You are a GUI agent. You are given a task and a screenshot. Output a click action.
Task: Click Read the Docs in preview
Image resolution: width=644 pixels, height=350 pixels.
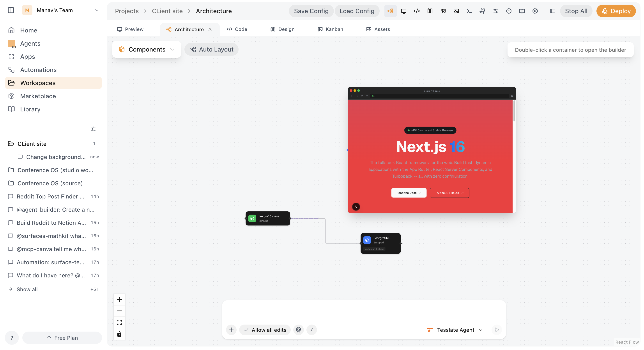(x=409, y=193)
